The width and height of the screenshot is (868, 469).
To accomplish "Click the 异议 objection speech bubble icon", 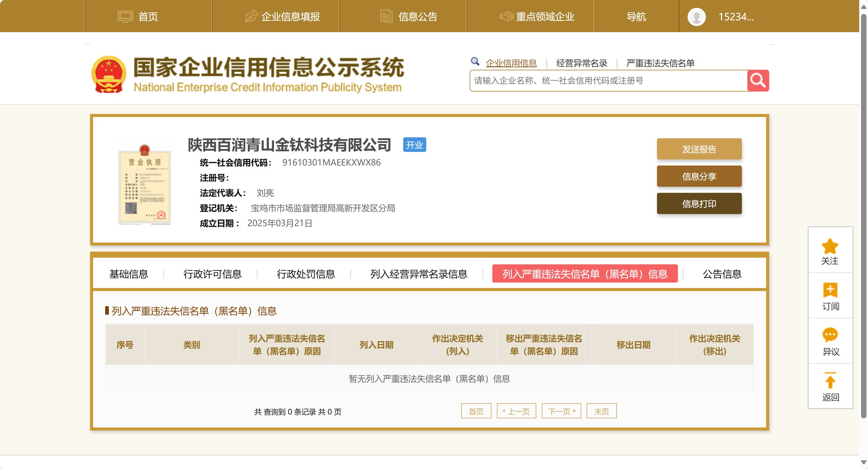I will point(829,335).
